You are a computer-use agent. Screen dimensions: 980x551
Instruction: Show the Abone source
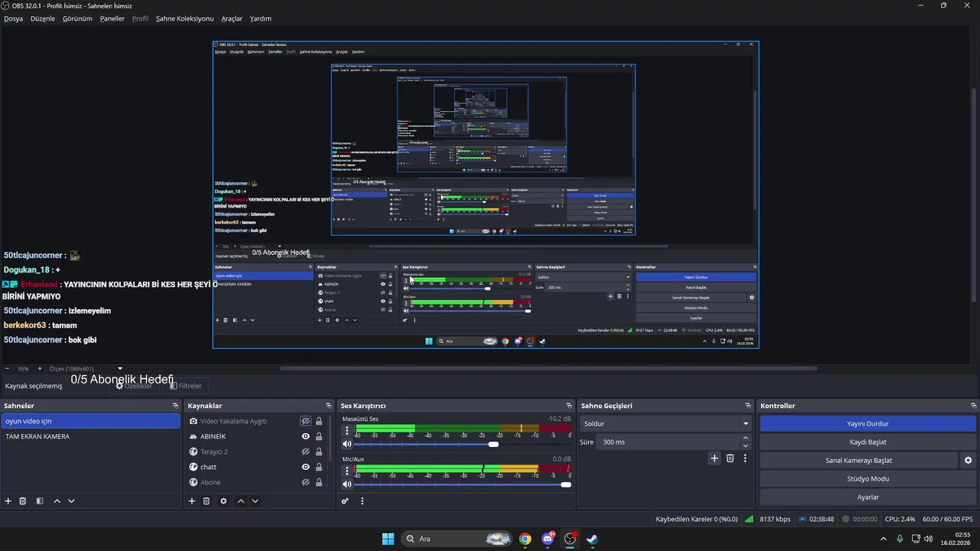tap(305, 482)
